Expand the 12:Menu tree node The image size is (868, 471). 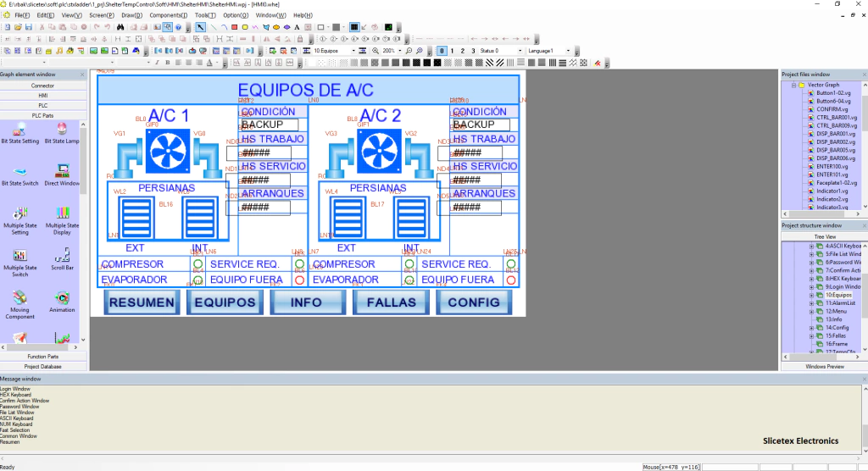(811, 312)
